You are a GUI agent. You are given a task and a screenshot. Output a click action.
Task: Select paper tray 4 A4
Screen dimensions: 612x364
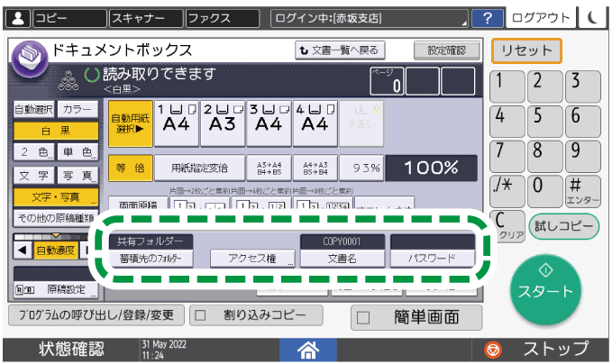click(x=315, y=123)
